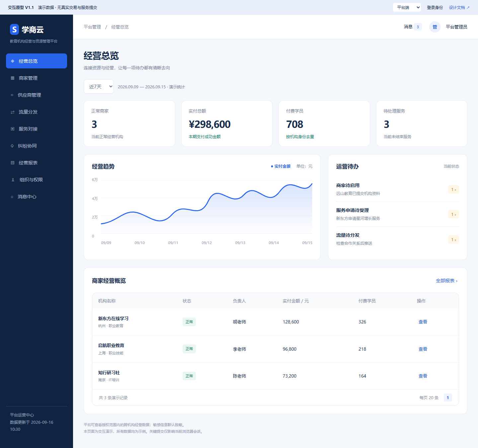
Task: Click the 组织与权限 person icon
Action: click(x=13, y=180)
